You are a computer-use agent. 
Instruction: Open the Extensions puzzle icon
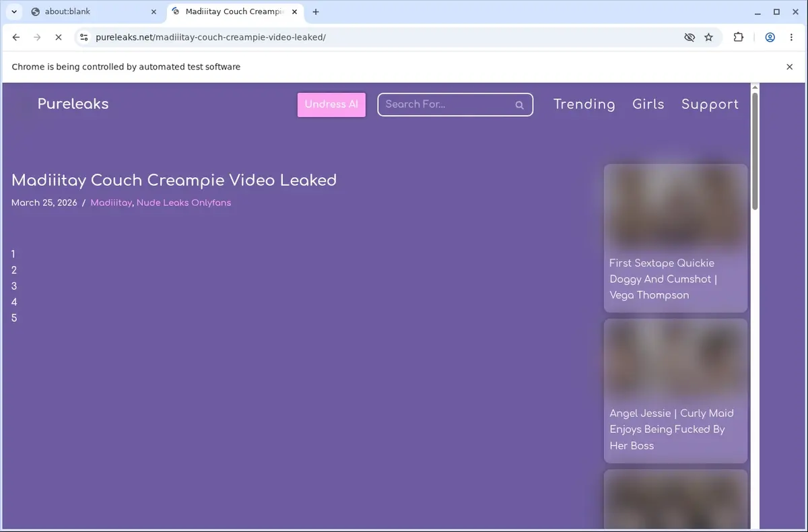pyautogui.click(x=739, y=38)
